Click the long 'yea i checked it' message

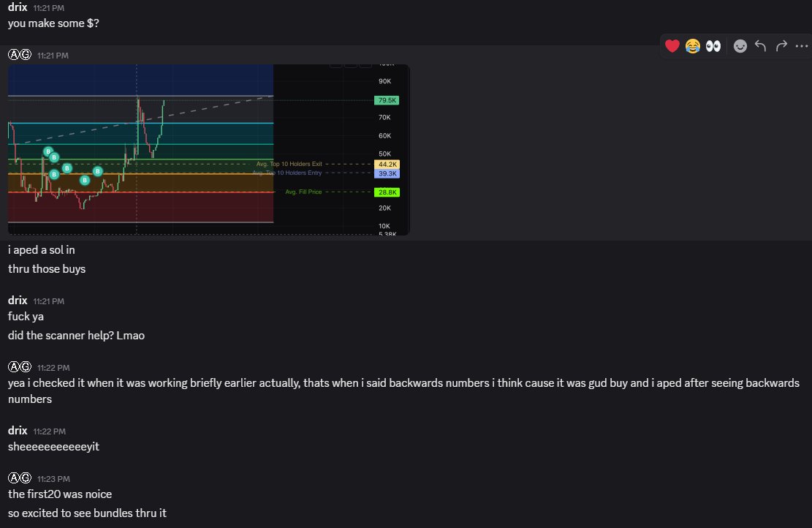coord(403,391)
